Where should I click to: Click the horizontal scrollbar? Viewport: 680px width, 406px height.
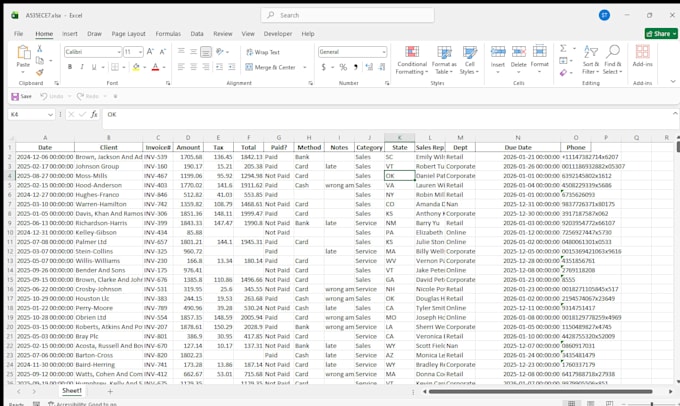(x=541, y=391)
